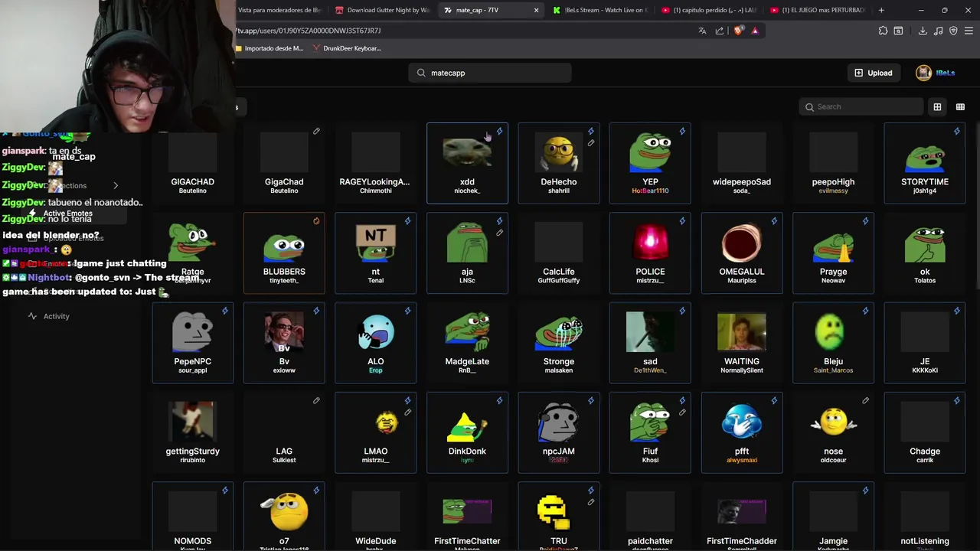Viewport: 980px width, 551px height.
Task: Click the emote Search filter field
Action: [x=861, y=107]
